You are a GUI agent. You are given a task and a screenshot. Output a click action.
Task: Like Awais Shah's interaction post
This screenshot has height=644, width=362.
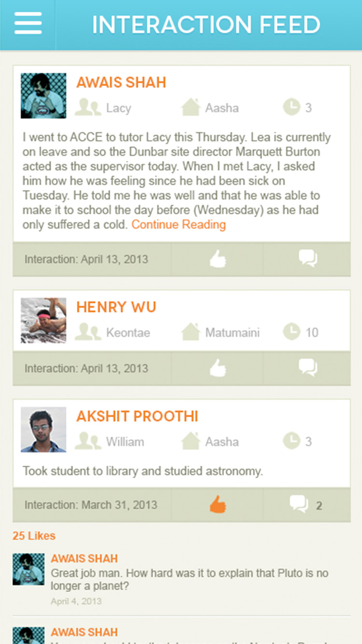pyautogui.click(x=218, y=260)
